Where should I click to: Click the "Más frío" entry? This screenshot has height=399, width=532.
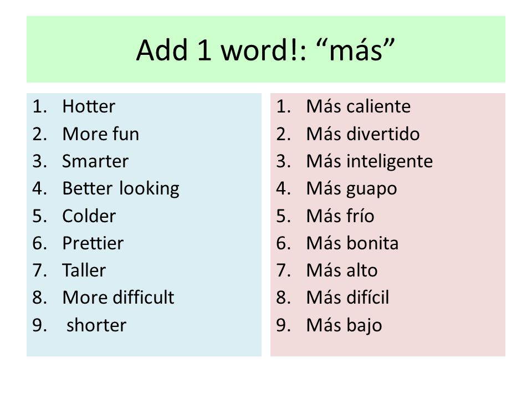pos(340,216)
